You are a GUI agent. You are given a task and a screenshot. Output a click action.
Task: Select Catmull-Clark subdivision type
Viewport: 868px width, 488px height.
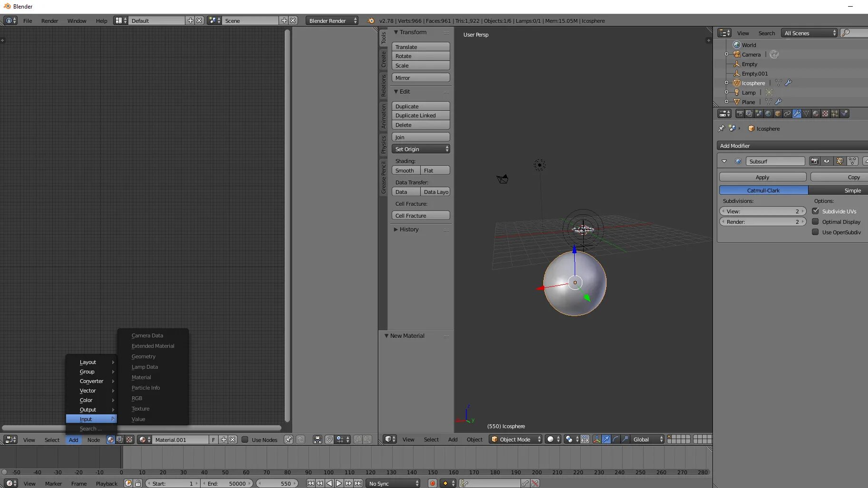click(x=763, y=190)
